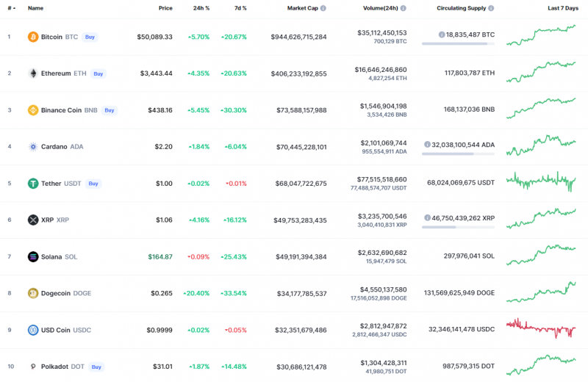
Task: Click the Last 7 Days column header
Action: tap(563, 8)
